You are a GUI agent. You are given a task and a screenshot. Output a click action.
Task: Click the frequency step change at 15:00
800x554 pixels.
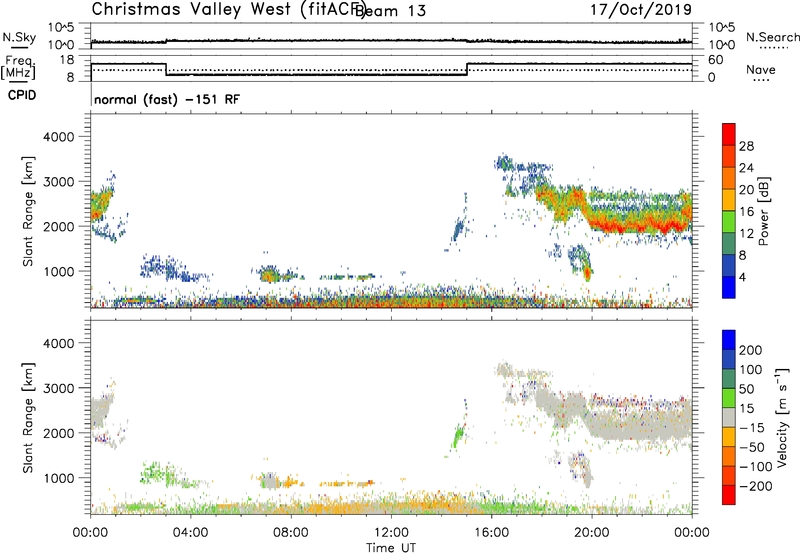coord(467,69)
